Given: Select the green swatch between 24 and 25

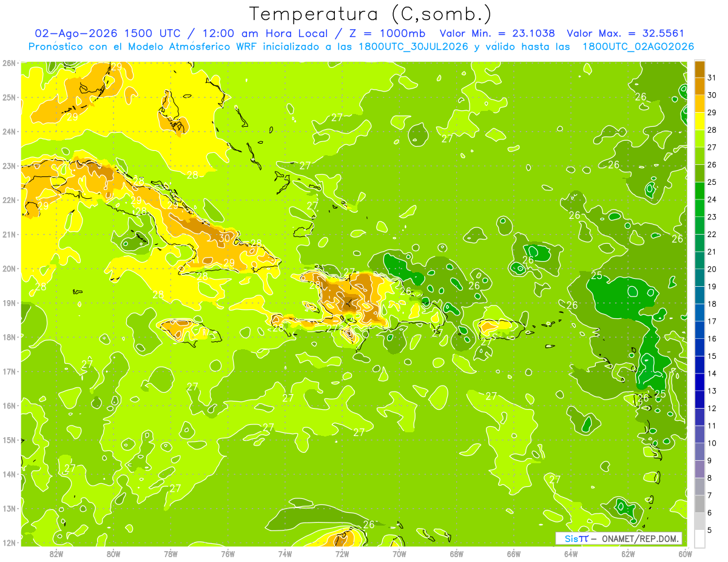Looking at the screenshot, I should coord(699,190).
